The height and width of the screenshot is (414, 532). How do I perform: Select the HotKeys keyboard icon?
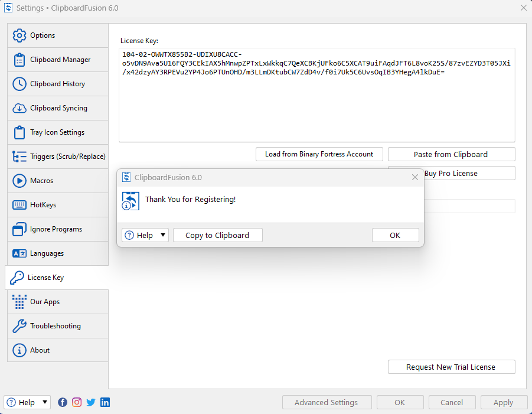[19, 205]
